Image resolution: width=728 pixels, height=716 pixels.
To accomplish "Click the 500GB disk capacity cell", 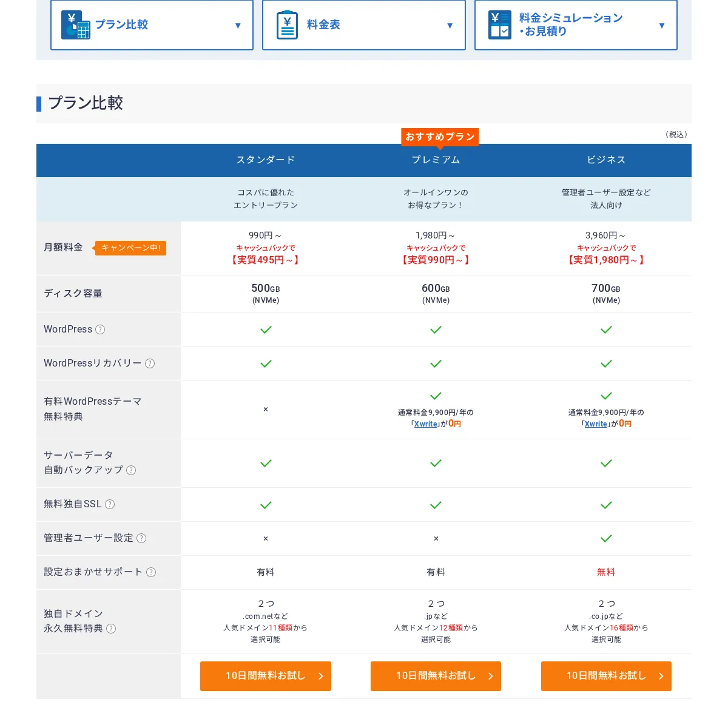I will click(266, 294).
